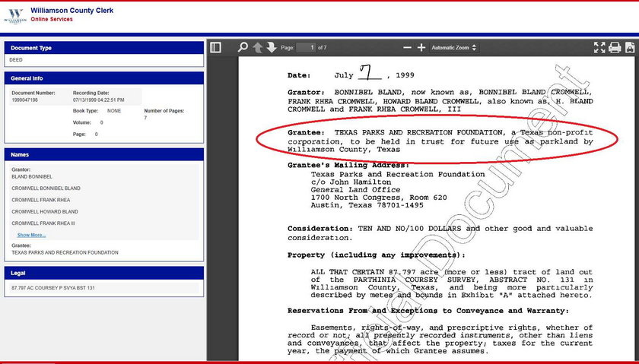Screen dimensions: 639x364
Task: Select the Names panel header
Action: [x=104, y=155]
